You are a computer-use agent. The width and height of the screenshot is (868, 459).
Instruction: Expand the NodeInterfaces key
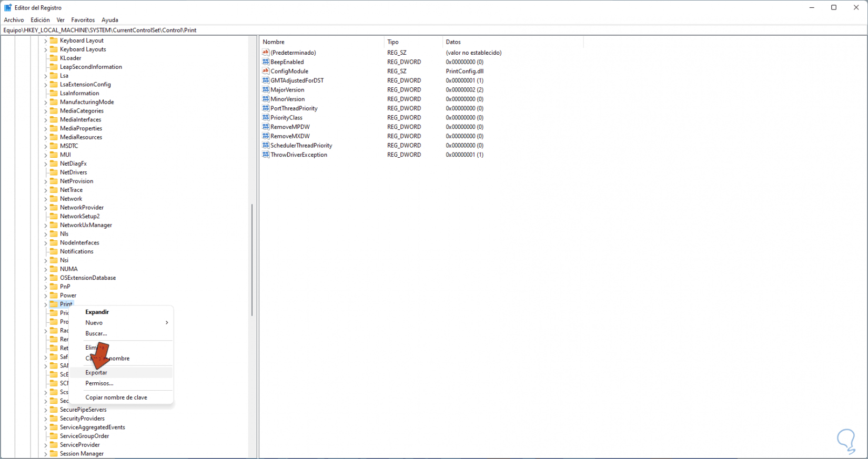(46, 243)
